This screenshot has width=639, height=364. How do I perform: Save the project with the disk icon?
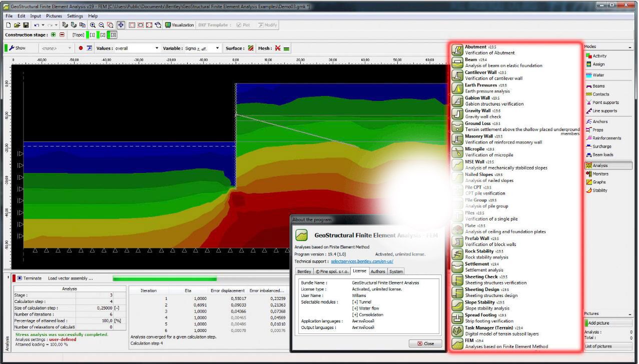[x=26, y=25]
